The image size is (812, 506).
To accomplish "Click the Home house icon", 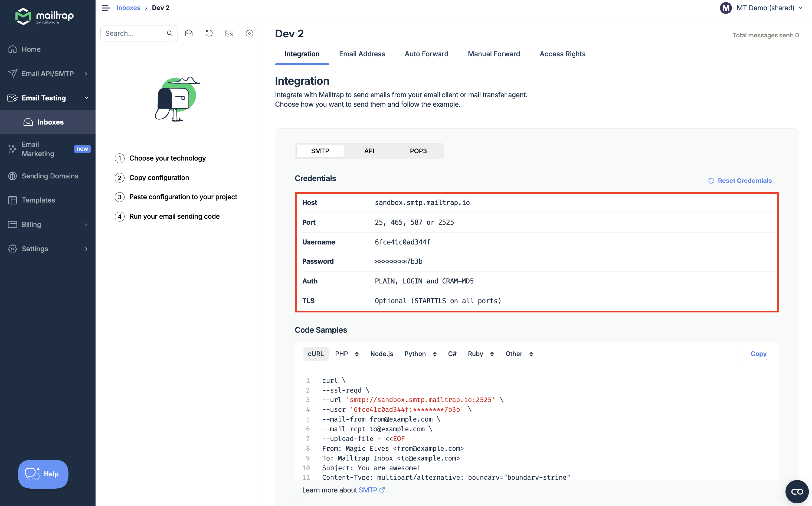I will tap(12, 49).
